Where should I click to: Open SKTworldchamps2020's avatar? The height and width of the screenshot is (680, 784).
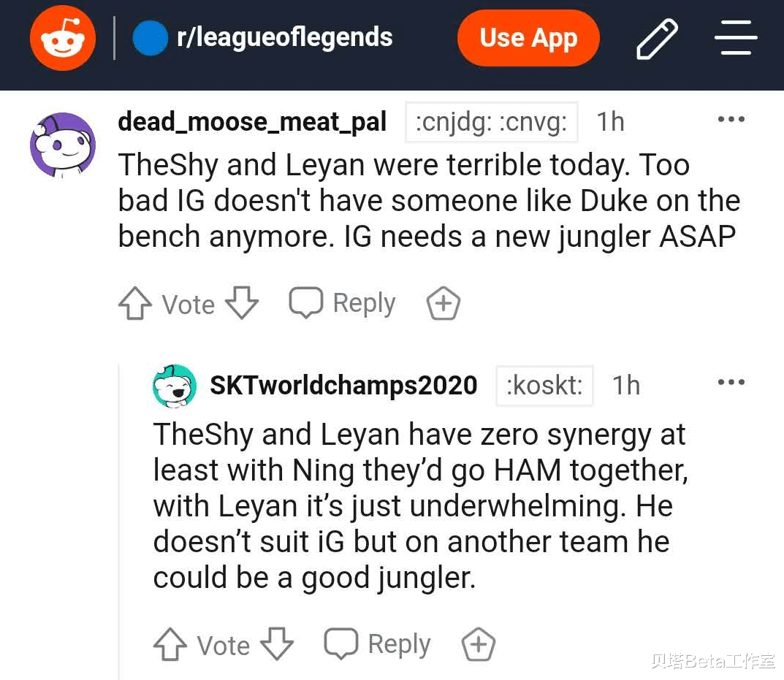point(174,386)
